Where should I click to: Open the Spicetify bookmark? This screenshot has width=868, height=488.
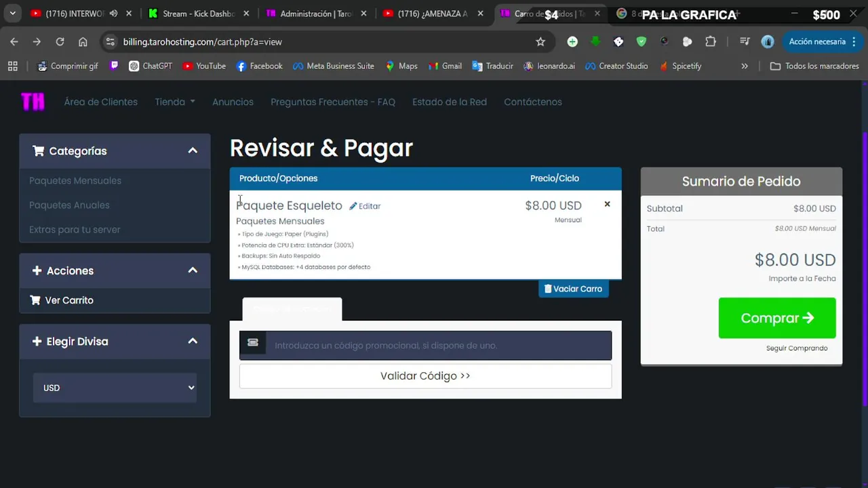pyautogui.click(x=679, y=66)
